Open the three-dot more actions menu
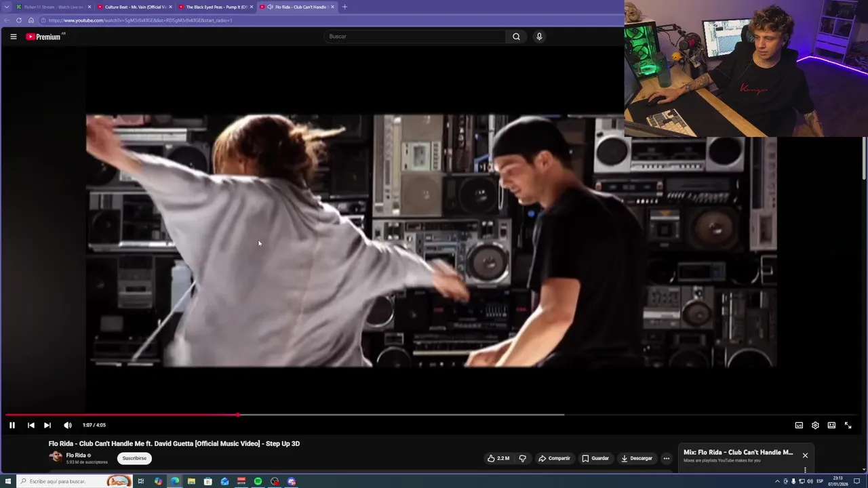Image resolution: width=868 pixels, height=488 pixels. pos(666,458)
